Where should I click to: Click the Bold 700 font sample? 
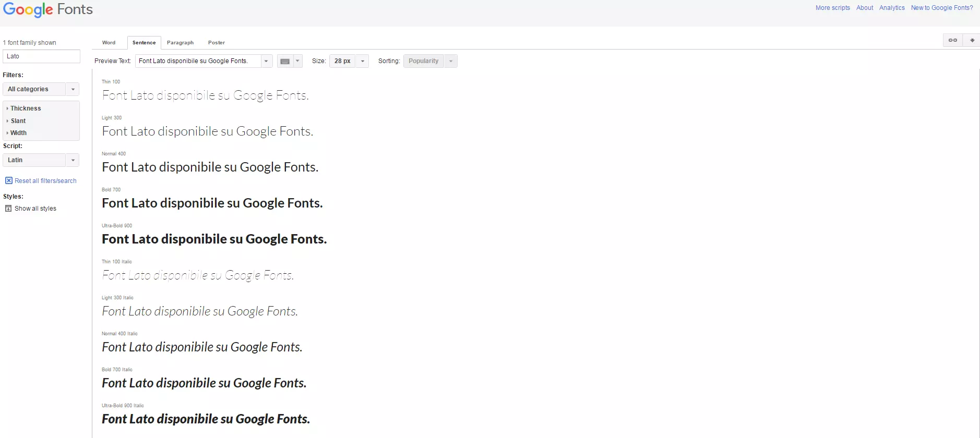212,203
